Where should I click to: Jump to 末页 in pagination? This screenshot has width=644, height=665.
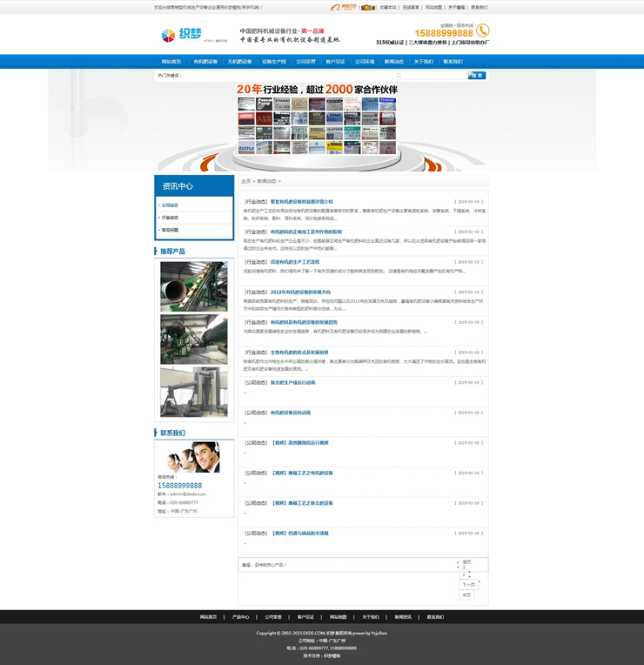tap(467, 595)
